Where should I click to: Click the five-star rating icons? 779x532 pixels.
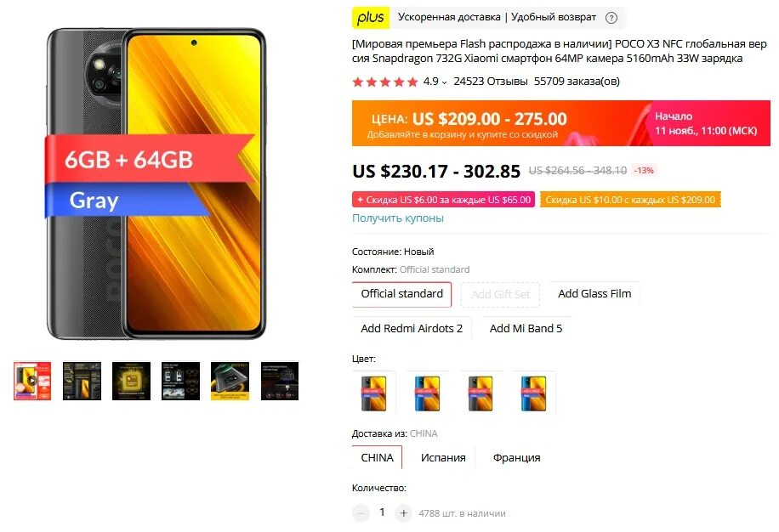coord(385,82)
